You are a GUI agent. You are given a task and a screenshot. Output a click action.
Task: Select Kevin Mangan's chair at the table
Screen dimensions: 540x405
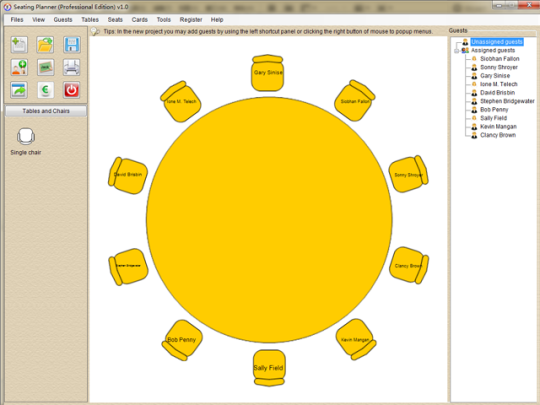[x=356, y=339]
